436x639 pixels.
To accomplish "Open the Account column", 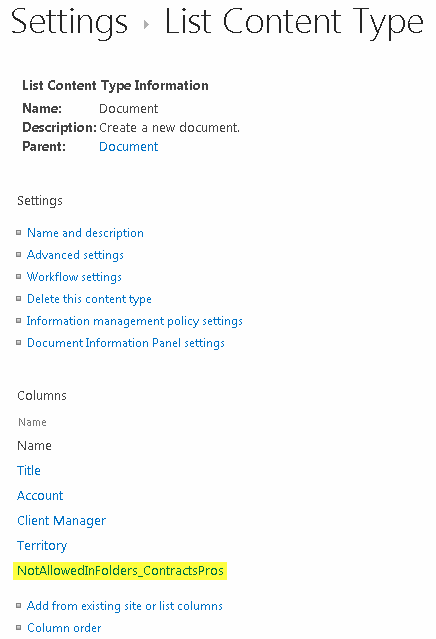I will coord(40,496).
